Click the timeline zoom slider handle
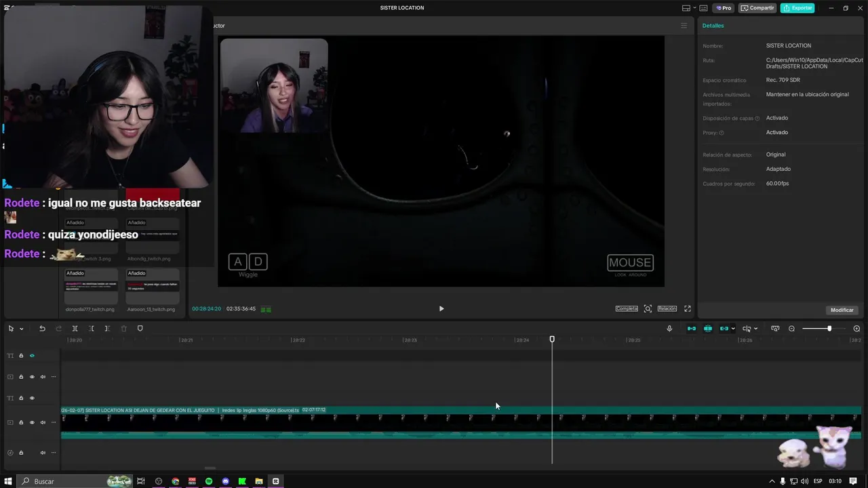The width and height of the screenshot is (868, 488). [x=829, y=329]
